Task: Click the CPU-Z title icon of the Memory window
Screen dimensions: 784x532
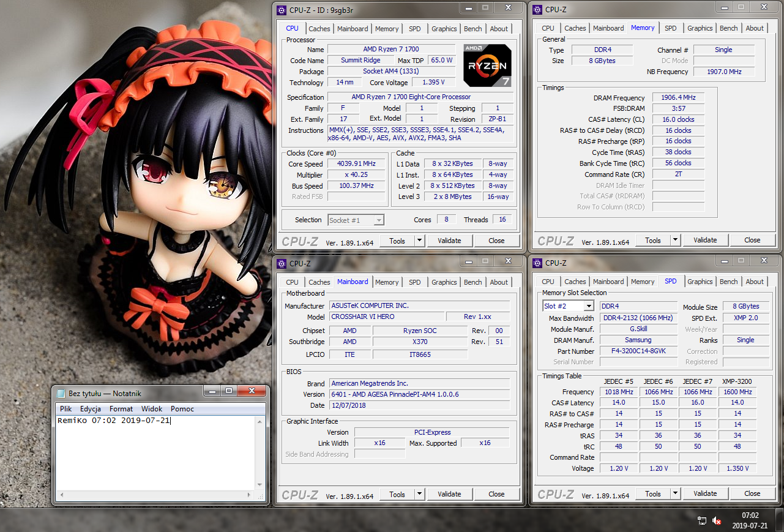Action: [537, 9]
